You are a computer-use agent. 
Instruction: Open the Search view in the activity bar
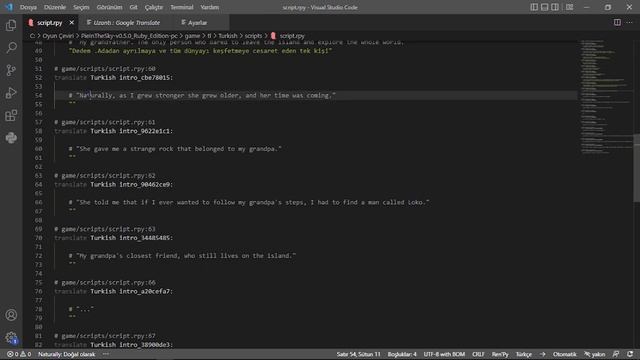pos(11,48)
